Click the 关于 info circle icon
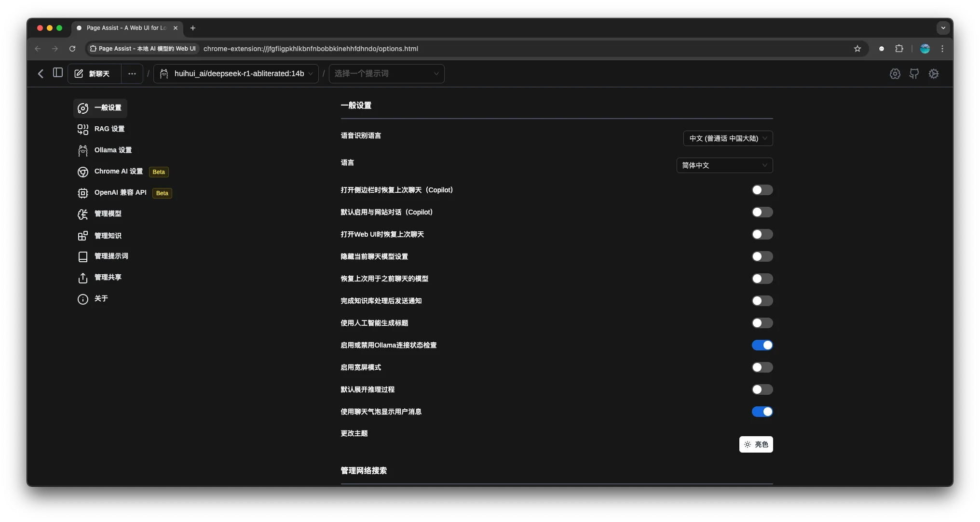 click(x=83, y=299)
